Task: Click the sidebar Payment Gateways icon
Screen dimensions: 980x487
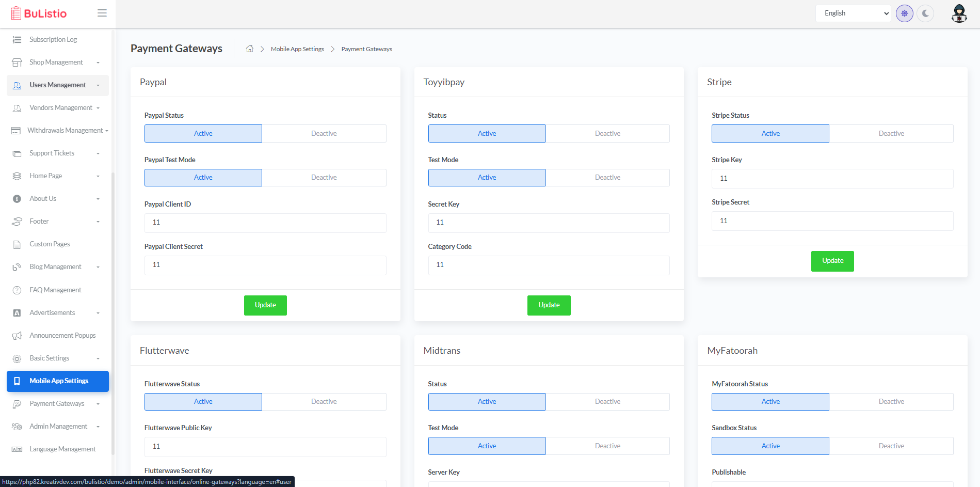Action: (17, 404)
